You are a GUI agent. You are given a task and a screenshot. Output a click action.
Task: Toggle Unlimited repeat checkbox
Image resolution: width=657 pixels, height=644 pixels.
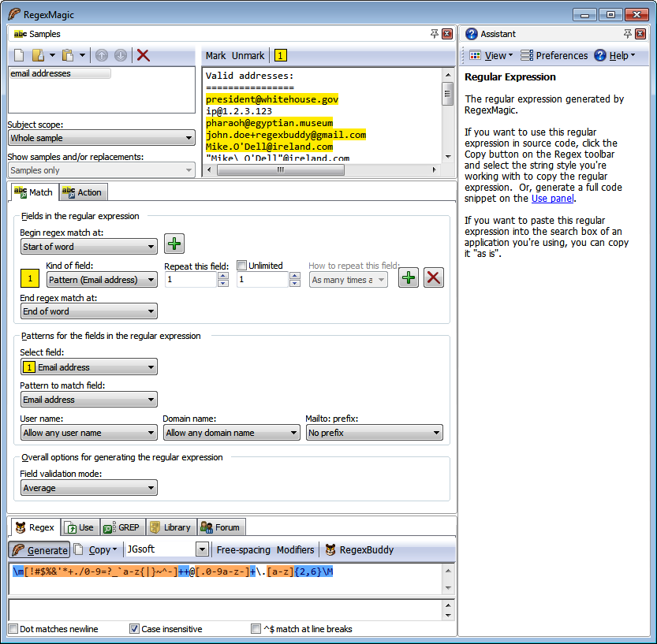point(241,266)
